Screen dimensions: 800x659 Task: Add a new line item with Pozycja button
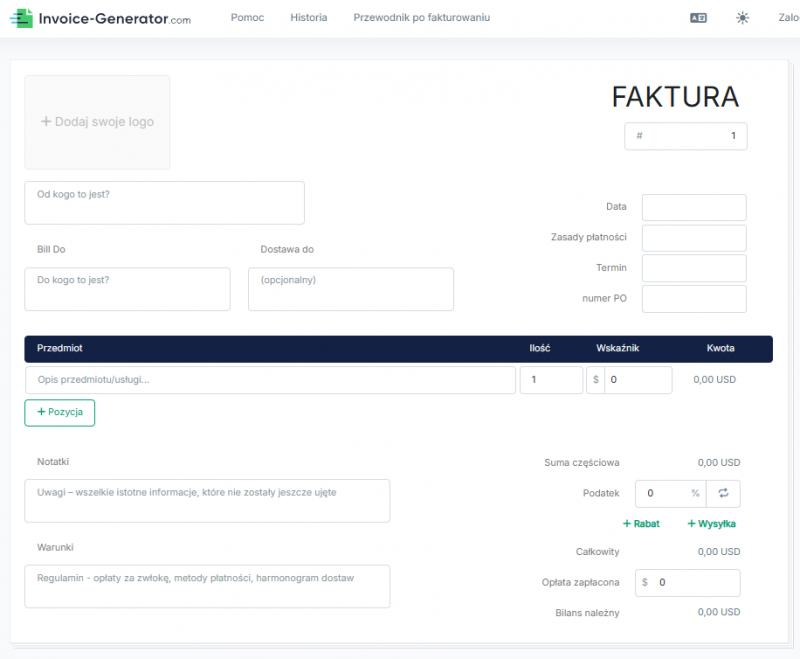59,412
